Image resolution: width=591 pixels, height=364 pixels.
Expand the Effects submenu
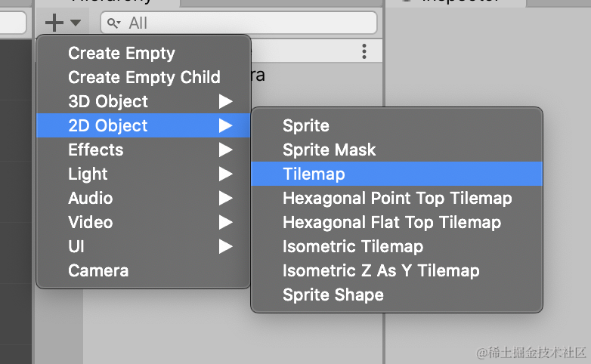[144, 150]
